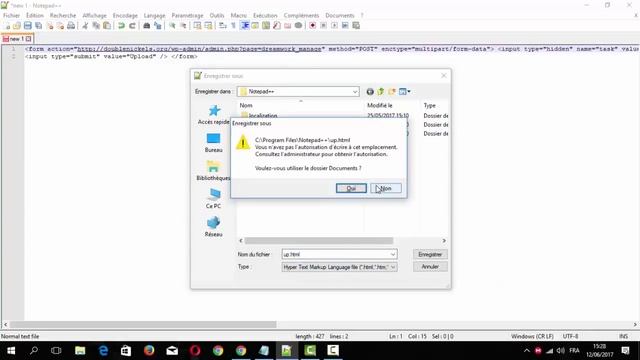Click the Zoom In toolbar icon
Screen dimensions: 640x360
[x=172, y=26]
